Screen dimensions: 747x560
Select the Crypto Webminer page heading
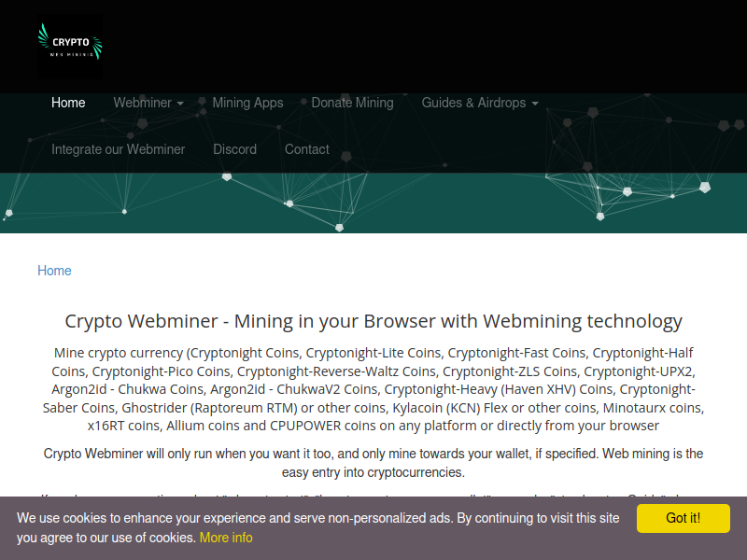(373, 321)
